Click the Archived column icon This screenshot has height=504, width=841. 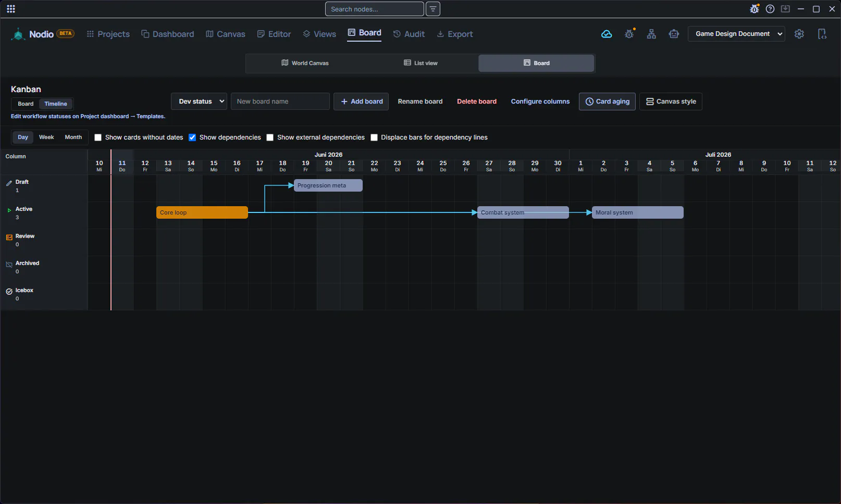pyautogui.click(x=9, y=264)
